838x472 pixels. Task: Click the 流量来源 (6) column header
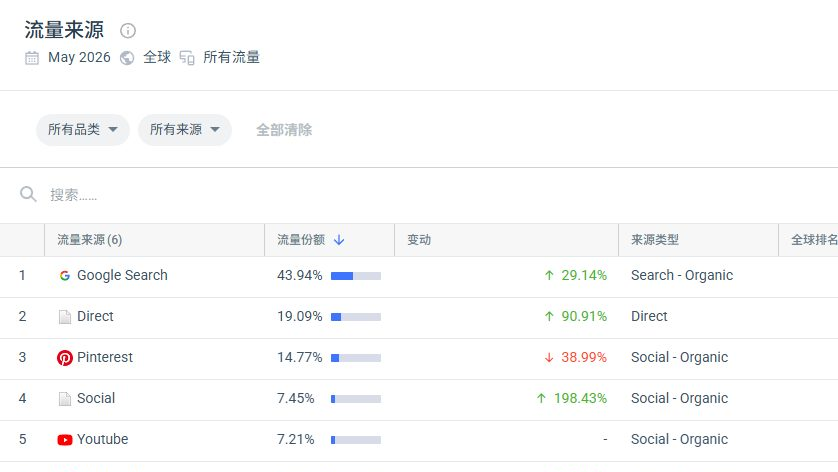tap(90, 240)
